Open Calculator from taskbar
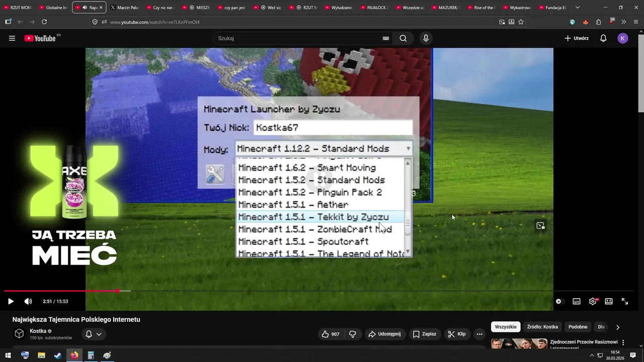This screenshot has width=644, height=362. point(91,355)
